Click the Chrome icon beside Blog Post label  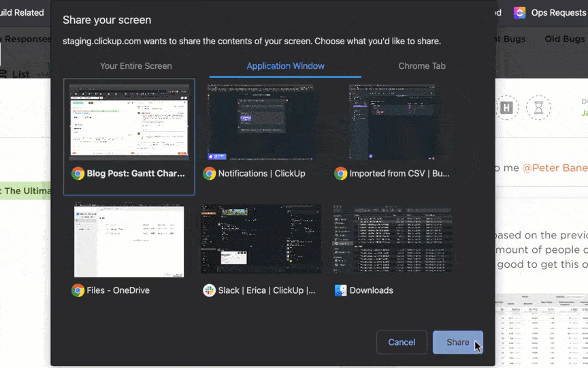pos(78,174)
